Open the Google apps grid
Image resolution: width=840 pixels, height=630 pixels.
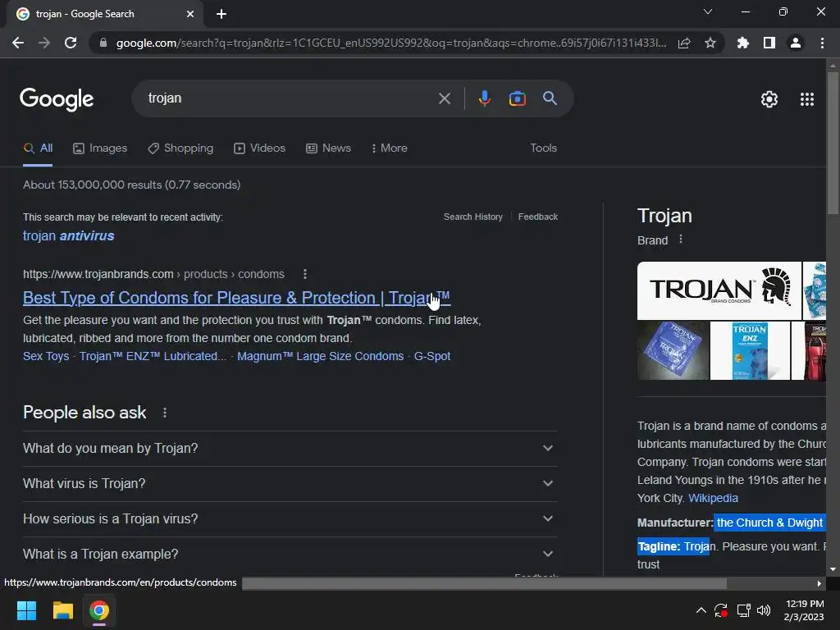click(807, 99)
